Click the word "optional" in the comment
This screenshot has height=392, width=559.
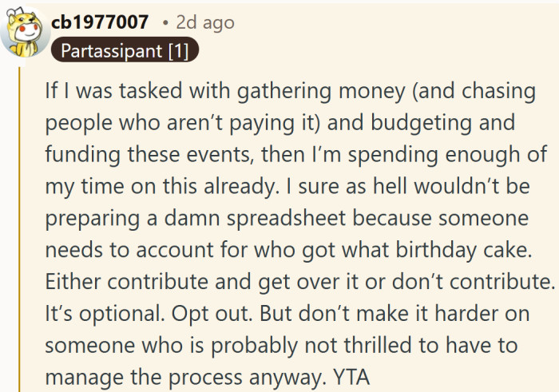111,314
